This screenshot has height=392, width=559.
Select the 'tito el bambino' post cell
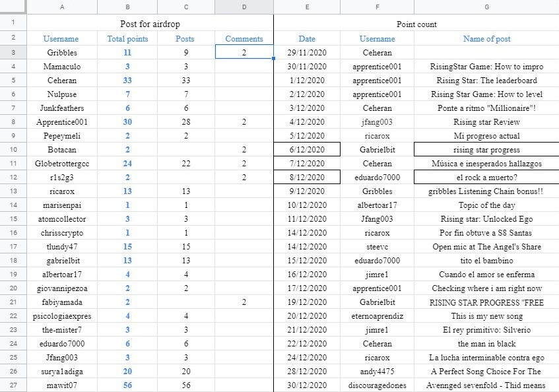(486, 261)
